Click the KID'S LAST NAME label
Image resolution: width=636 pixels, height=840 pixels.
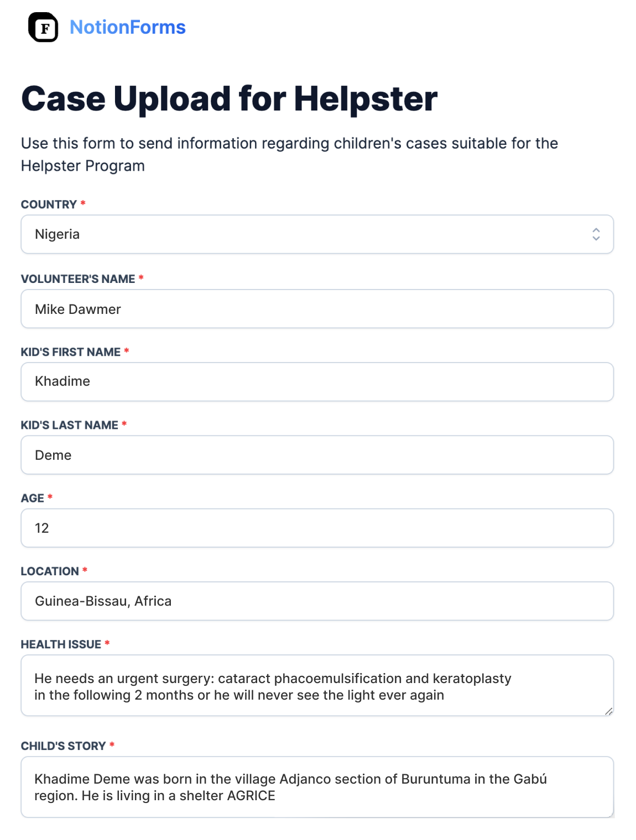pos(70,425)
